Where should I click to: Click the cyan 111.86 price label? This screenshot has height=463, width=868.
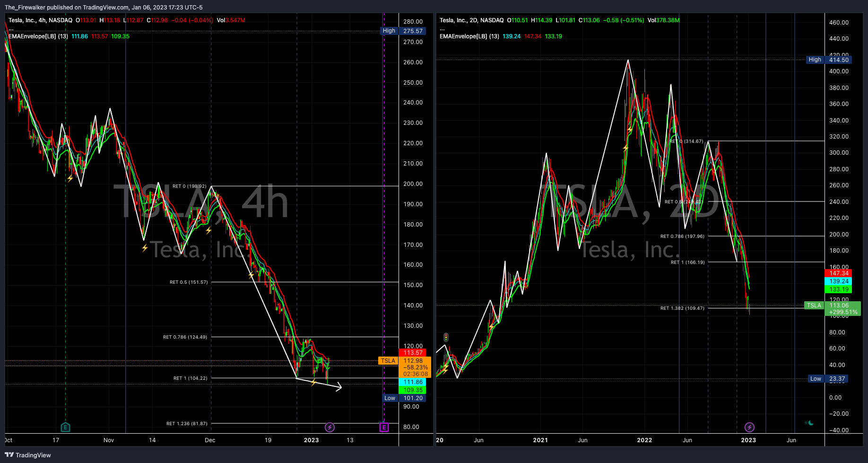coord(413,382)
